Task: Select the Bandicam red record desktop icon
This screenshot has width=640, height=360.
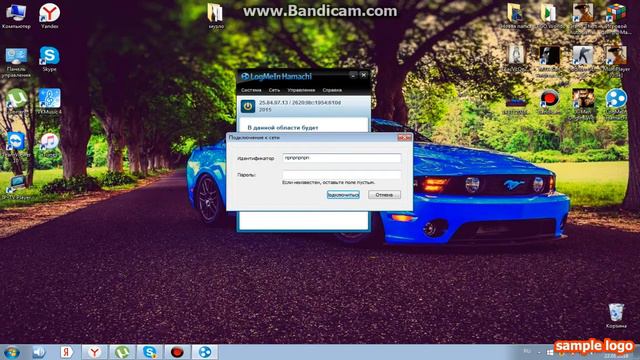Action: (x=549, y=101)
